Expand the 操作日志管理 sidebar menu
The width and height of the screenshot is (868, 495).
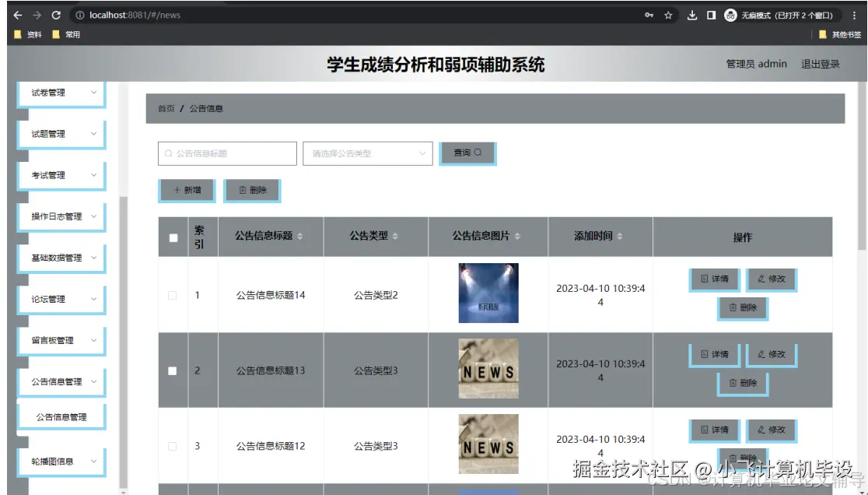(61, 216)
